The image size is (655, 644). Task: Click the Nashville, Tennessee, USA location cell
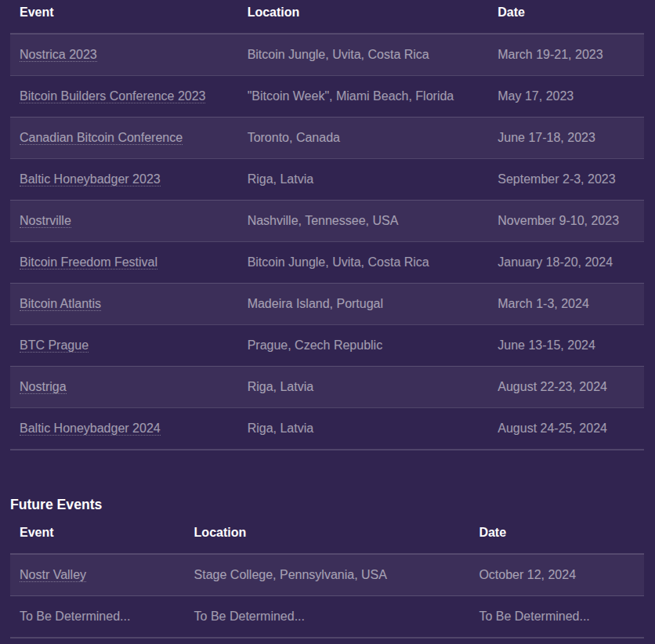point(323,221)
